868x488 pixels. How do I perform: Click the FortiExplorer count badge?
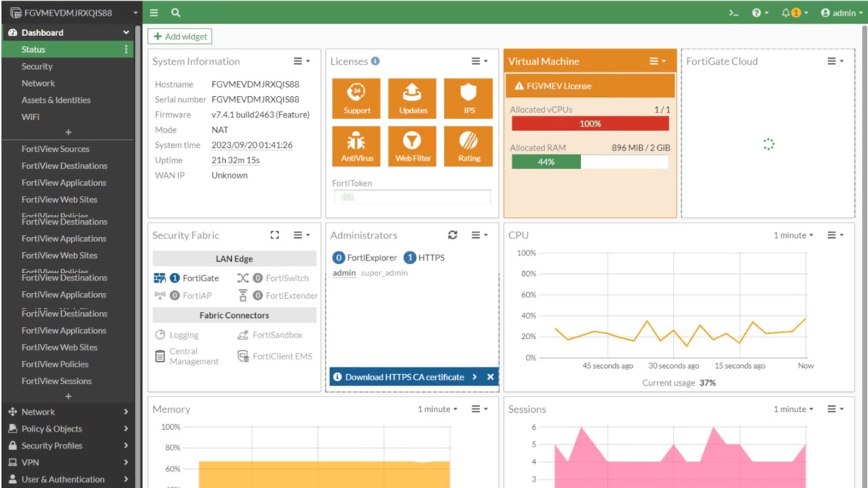(339, 258)
